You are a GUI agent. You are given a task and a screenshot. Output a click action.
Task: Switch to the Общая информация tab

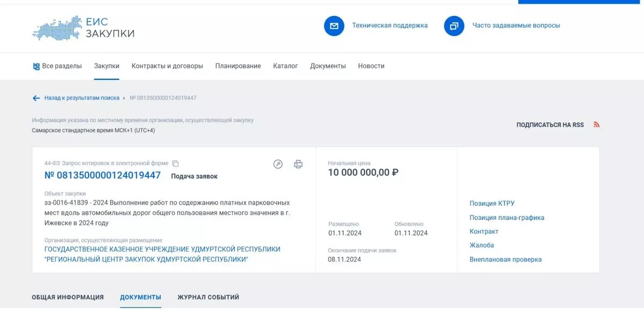coord(68,297)
